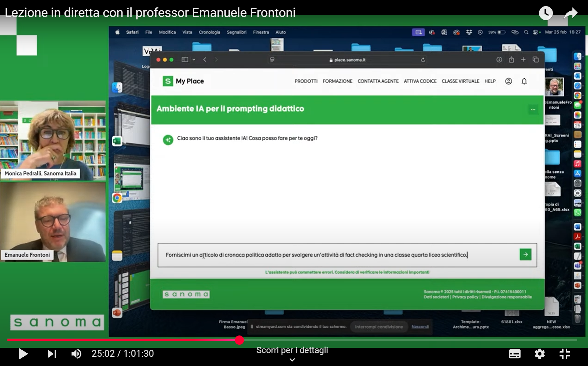
Task: Open the three-dot menu in green header
Action: tap(533, 109)
